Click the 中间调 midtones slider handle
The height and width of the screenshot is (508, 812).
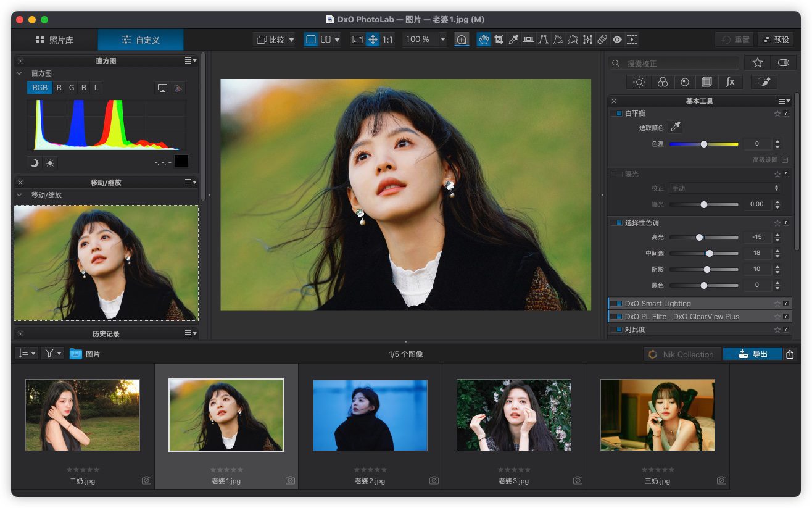[710, 253]
